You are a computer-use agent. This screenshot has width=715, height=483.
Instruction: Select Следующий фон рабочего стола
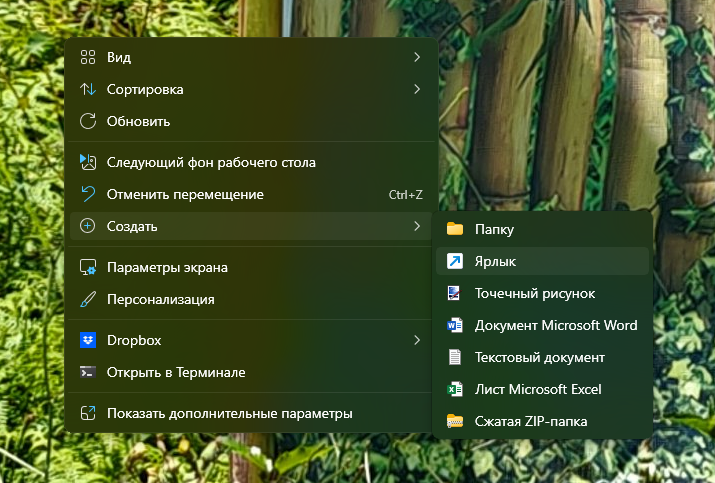pos(251,162)
